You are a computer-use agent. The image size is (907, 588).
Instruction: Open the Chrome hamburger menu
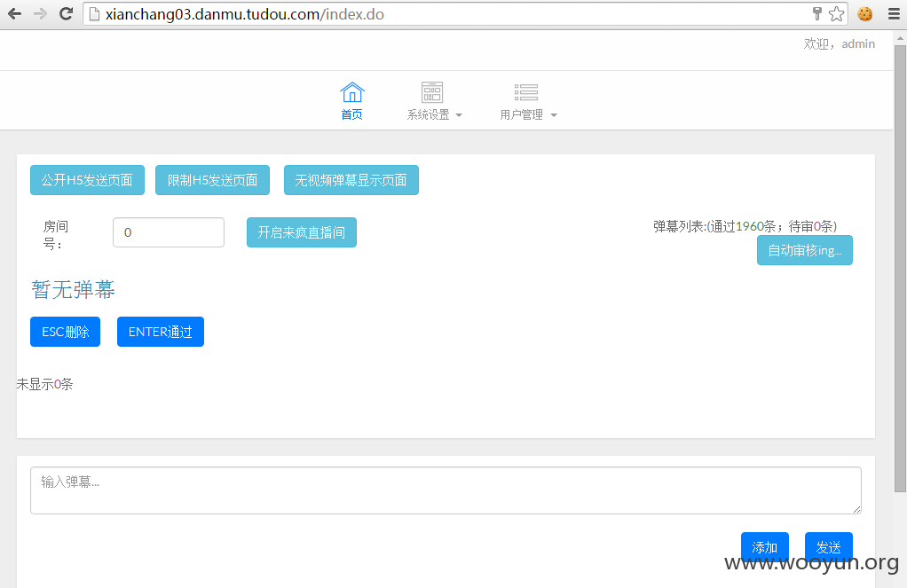(x=894, y=14)
